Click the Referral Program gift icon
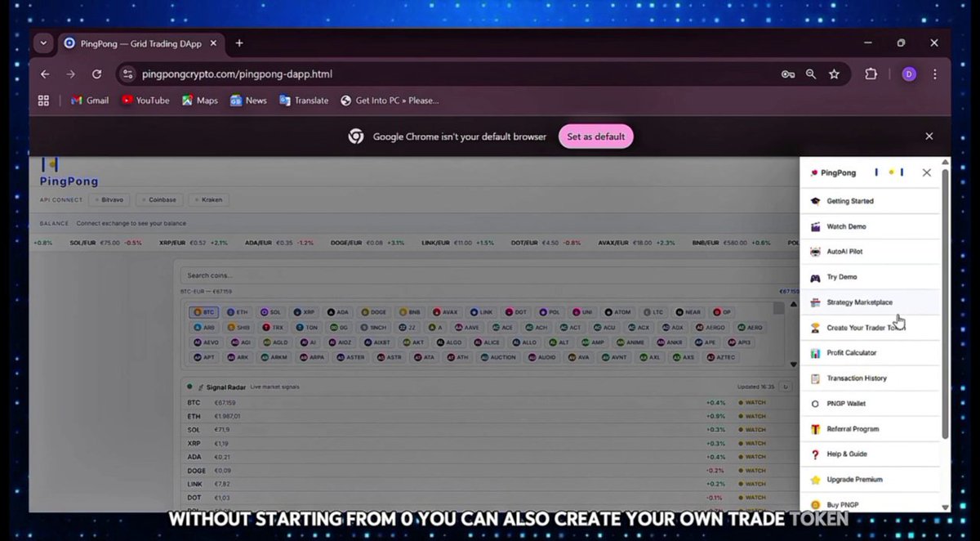Screen dimensions: 980x541 (x=815, y=429)
